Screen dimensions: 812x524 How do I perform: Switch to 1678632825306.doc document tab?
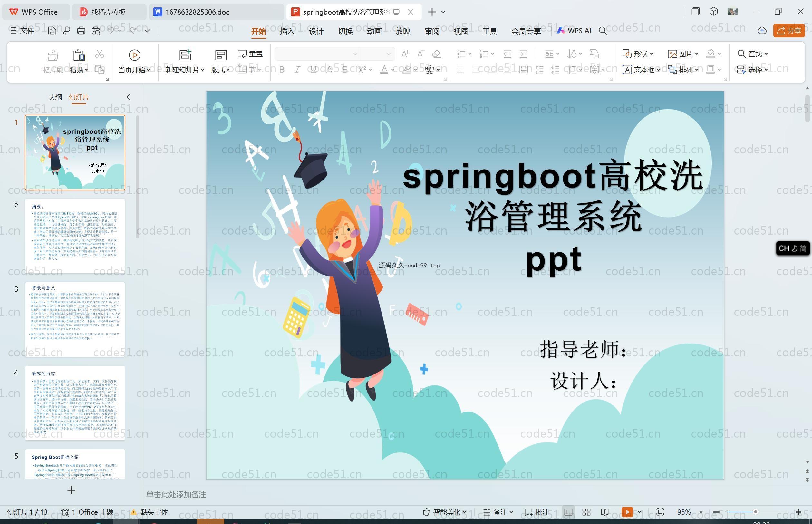tap(216, 12)
